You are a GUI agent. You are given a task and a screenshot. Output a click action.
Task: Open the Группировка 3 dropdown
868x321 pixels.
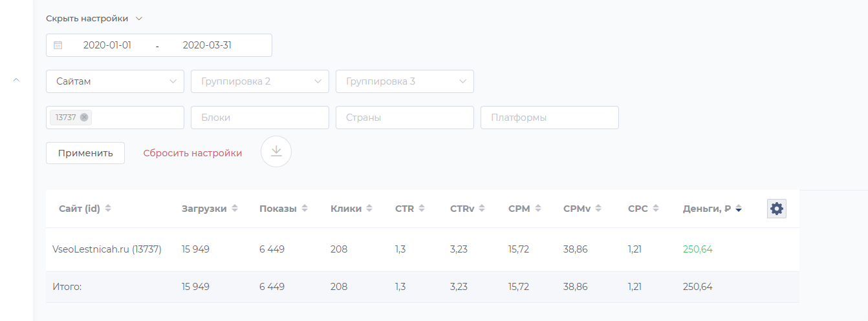click(405, 81)
